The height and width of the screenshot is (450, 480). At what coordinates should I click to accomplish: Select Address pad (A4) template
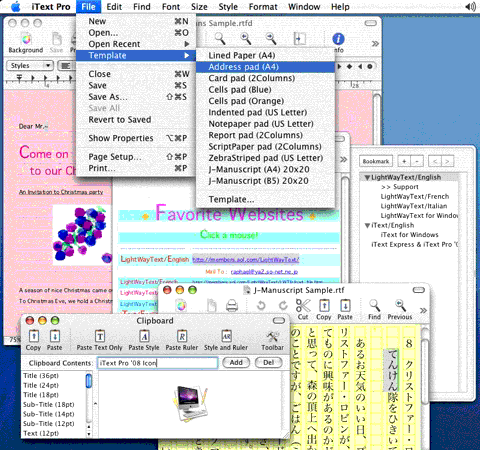265,67
